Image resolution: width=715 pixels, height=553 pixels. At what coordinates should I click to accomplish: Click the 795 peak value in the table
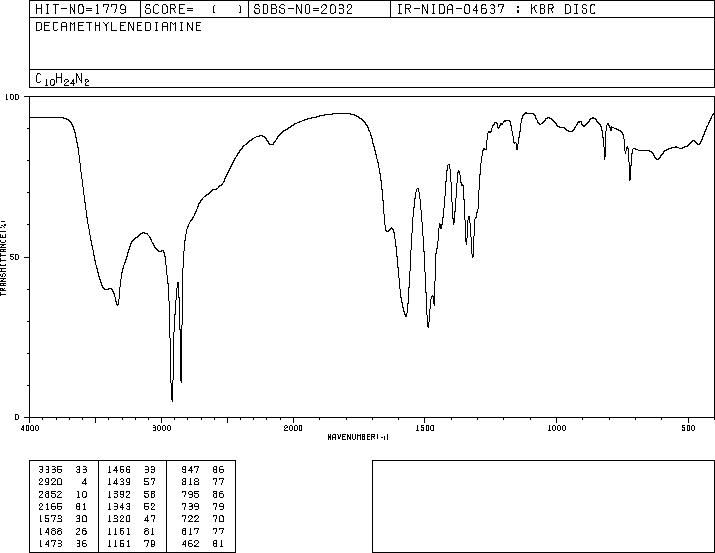[x=190, y=495]
